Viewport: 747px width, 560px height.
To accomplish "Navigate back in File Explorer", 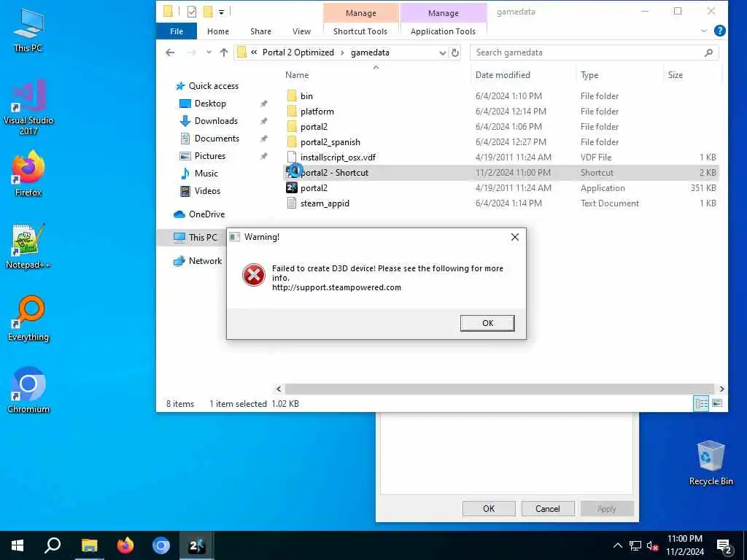I will click(x=170, y=52).
